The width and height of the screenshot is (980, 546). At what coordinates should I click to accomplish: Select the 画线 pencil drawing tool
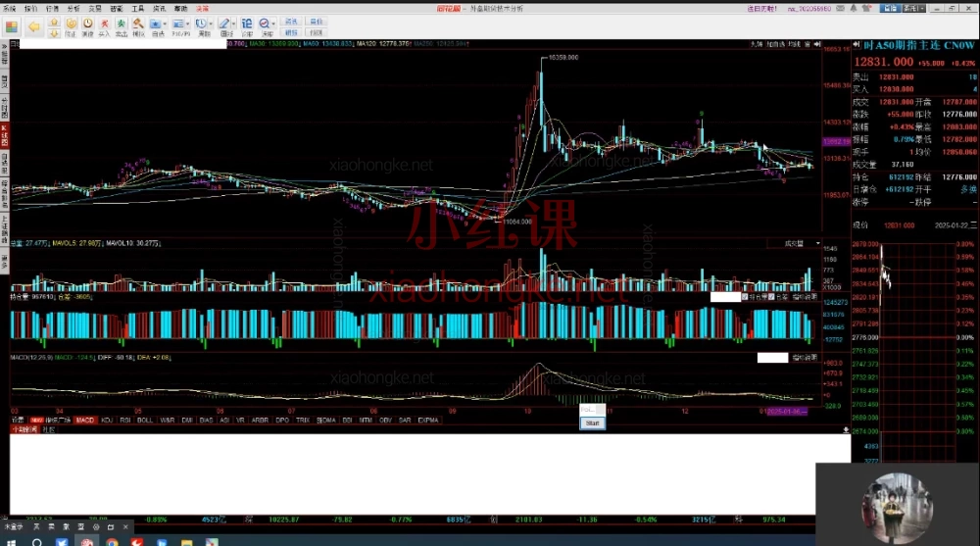pos(224,26)
